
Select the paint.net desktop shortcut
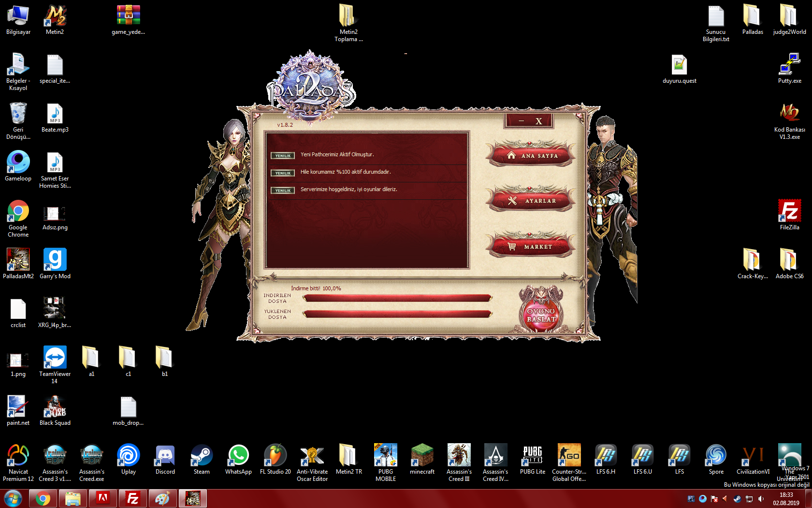coord(18,411)
